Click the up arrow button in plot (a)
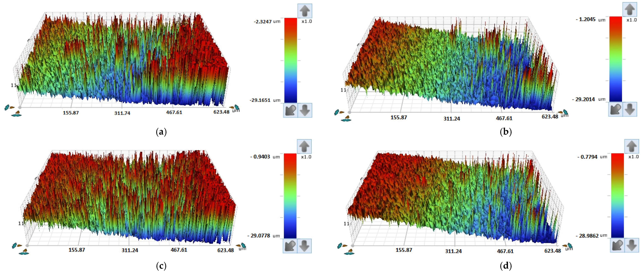Viewport: 644px width, 275px height. [x=305, y=11]
